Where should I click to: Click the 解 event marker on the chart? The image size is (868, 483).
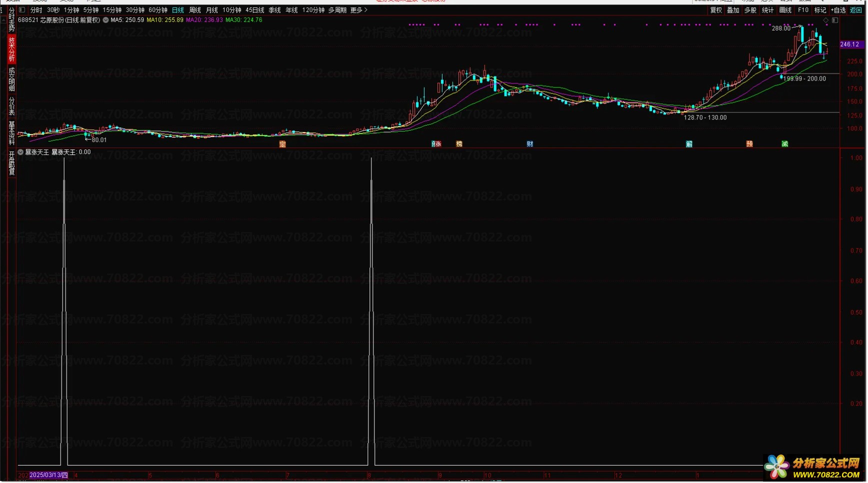click(689, 144)
